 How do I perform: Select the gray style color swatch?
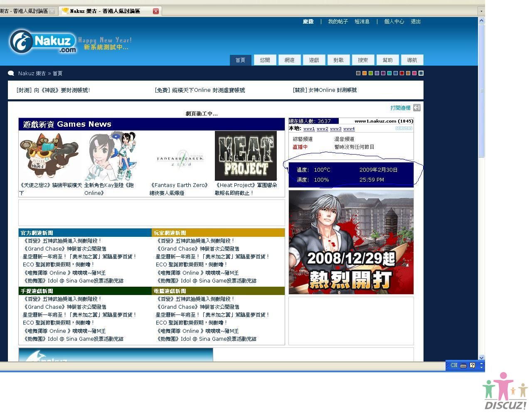tap(358, 73)
